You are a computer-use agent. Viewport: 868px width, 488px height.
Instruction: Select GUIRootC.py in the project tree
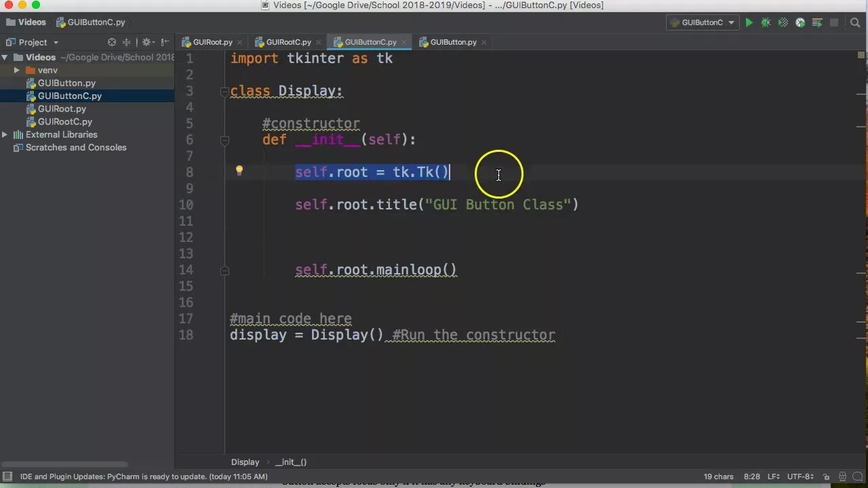pyautogui.click(x=65, y=122)
